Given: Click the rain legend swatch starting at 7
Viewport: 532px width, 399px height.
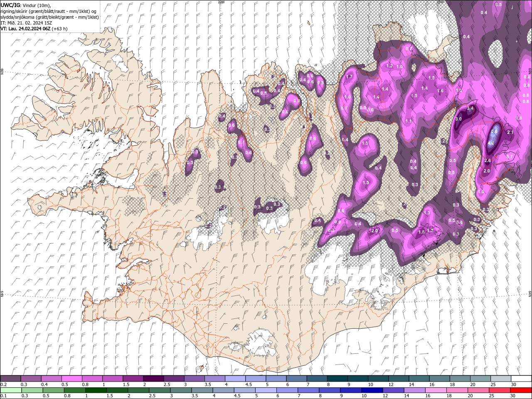Looking at the screenshot, I should click(308, 390).
